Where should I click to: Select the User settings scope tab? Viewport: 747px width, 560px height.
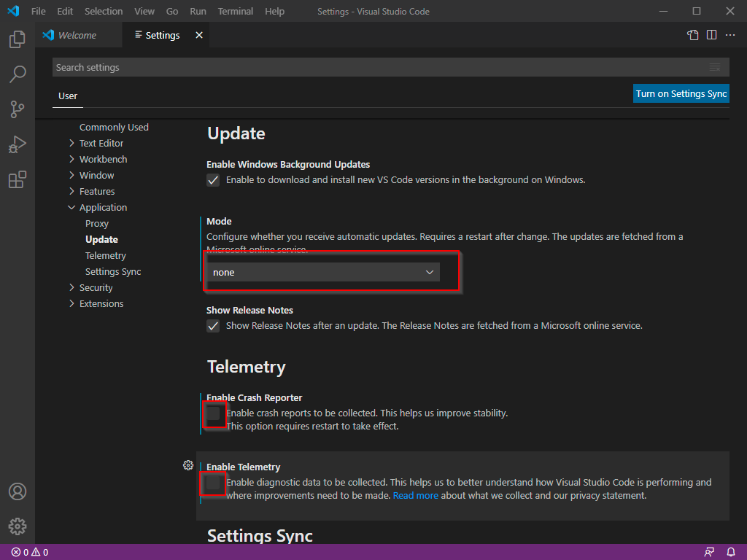[x=68, y=96]
